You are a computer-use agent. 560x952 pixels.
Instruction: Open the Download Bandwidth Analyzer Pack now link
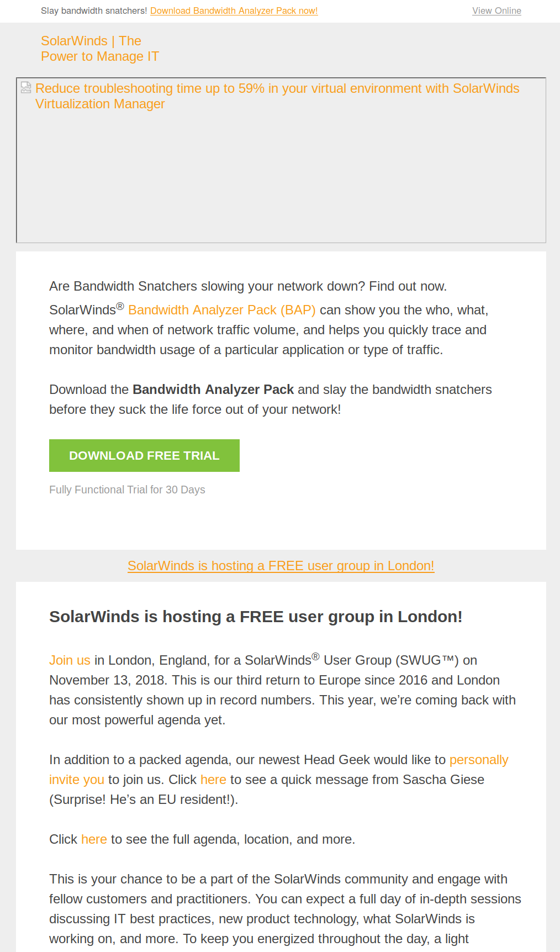pos(234,10)
